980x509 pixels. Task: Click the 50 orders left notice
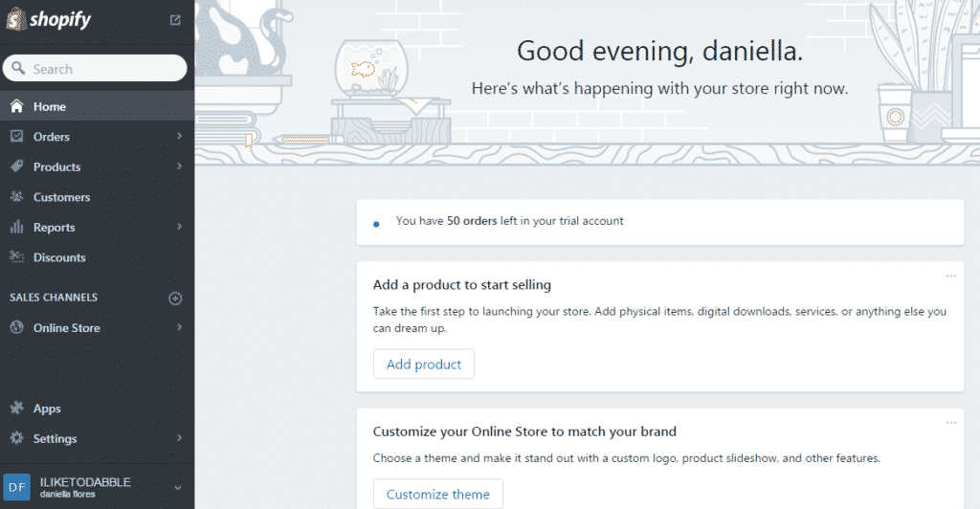pos(660,222)
